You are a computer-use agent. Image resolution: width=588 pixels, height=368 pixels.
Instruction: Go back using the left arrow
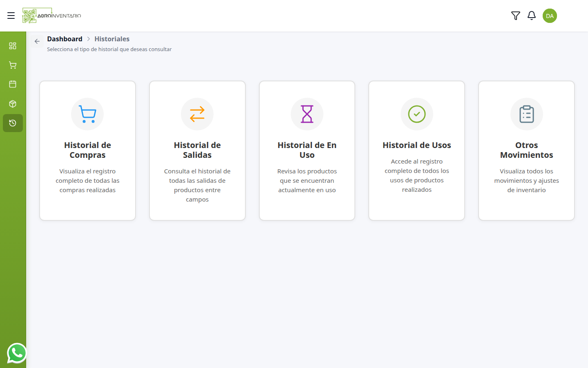click(x=37, y=41)
